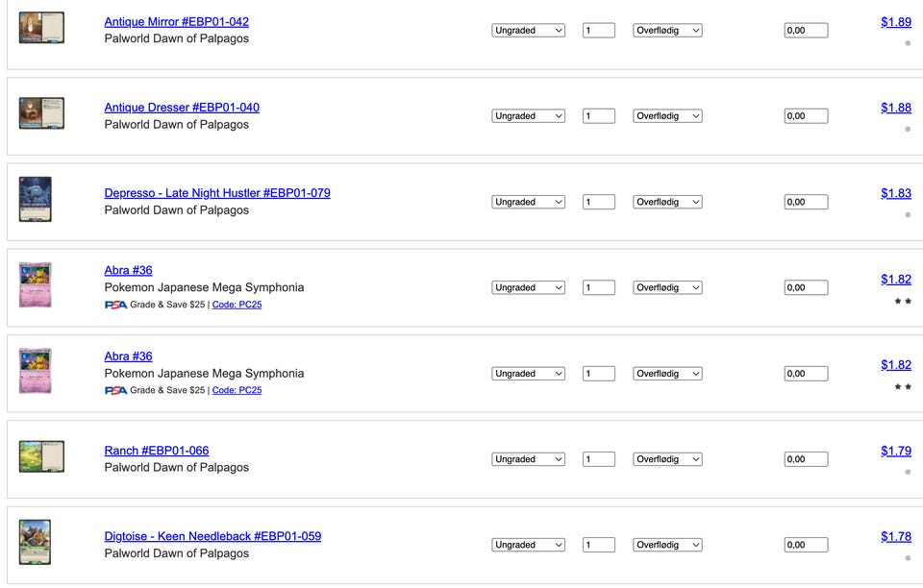Screen dimensions: 923x588
Task: Select the 0,00 field for Antique Mirror
Action: point(806,30)
